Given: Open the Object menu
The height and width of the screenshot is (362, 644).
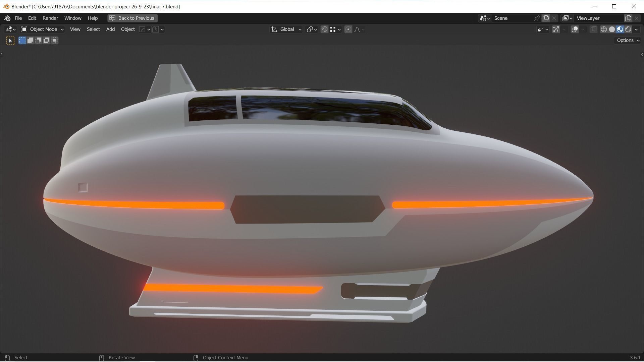Looking at the screenshot, I should tap(127, 29).
